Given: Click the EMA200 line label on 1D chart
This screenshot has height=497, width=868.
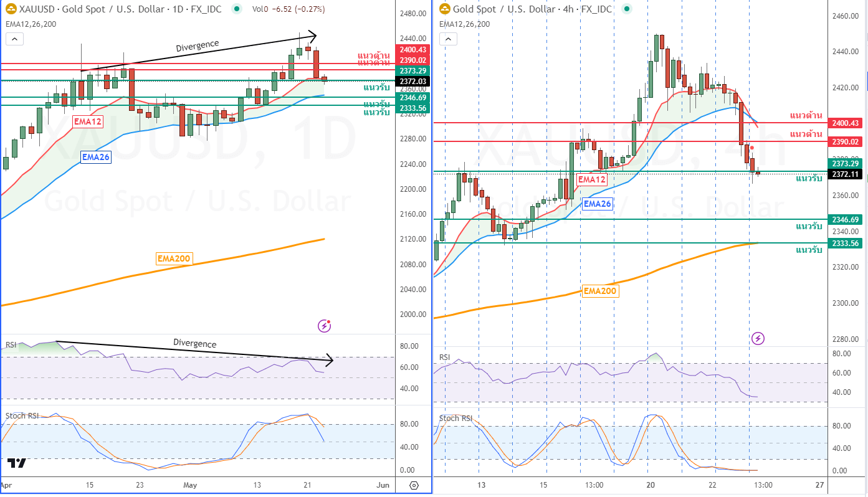Looking at the screenshot, I should tap(174, 258).
